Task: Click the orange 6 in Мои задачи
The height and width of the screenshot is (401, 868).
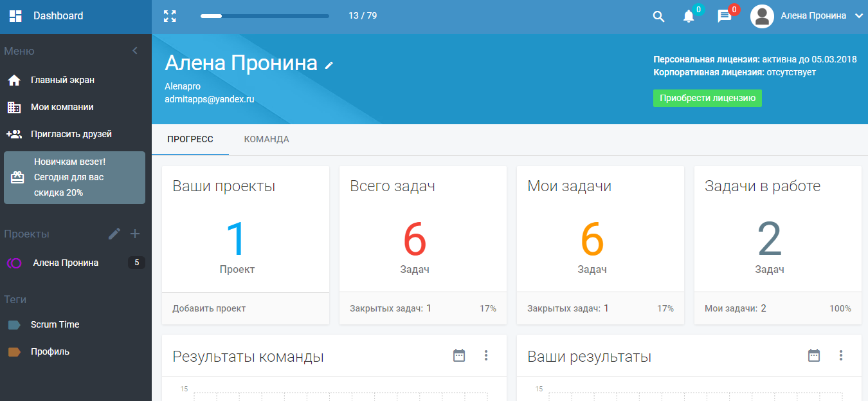Action: [x=592, y=239]
